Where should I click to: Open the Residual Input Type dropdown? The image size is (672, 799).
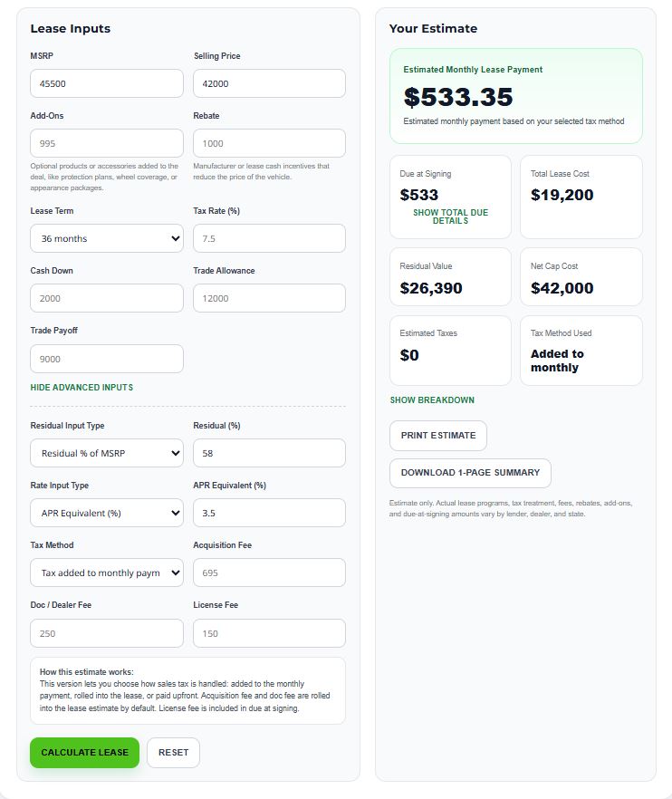pos(106,453)
